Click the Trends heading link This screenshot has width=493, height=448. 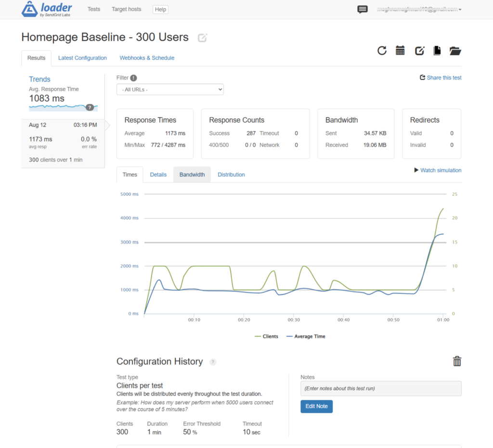pos(39,79)
